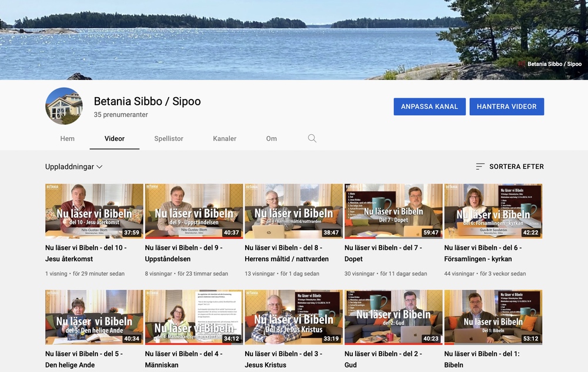Select the del 5 Den helige Ande thumbnail

pyautogui.click(x=94, y=317)
